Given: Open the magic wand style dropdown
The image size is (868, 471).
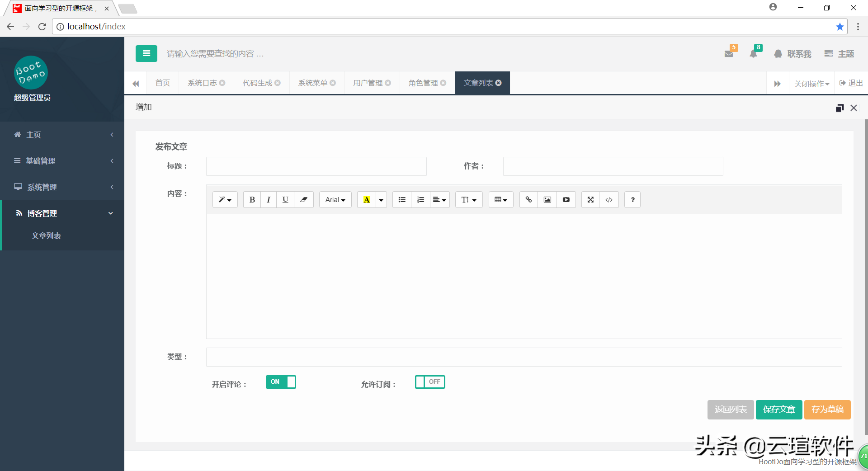Looking at the screenshot, I should point(225,200).
